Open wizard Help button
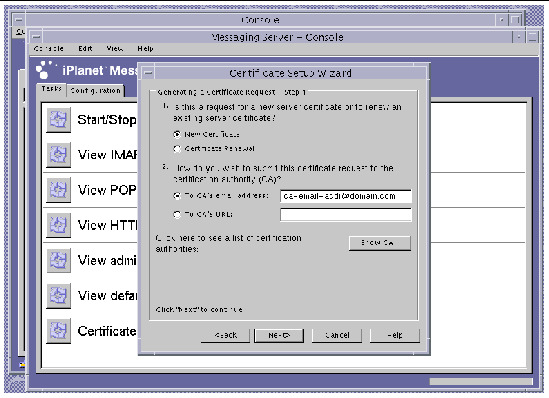Screen dimensions: 549x398 (395, 335)
